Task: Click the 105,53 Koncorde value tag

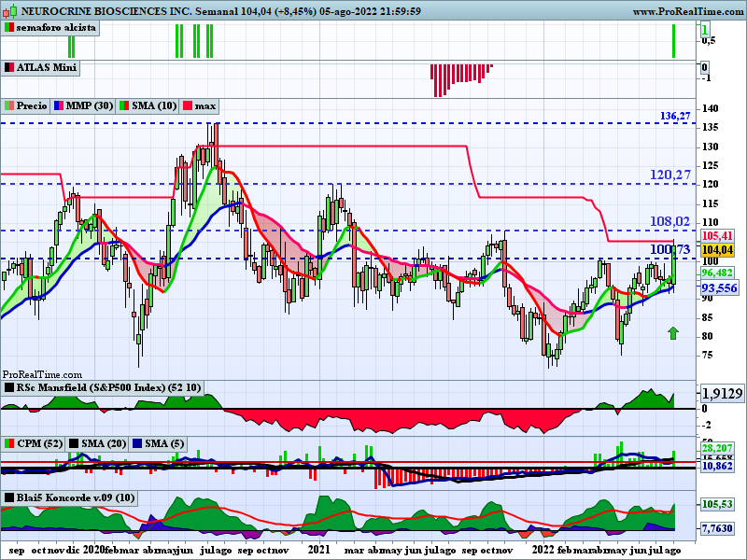Action: click(x=717, y=504)
